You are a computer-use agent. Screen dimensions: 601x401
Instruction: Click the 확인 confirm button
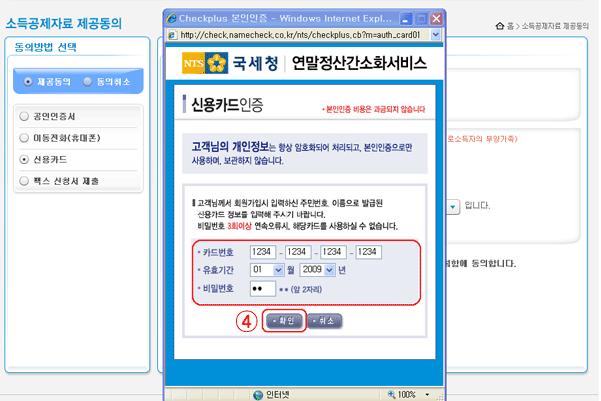click(x=284, y=320)
